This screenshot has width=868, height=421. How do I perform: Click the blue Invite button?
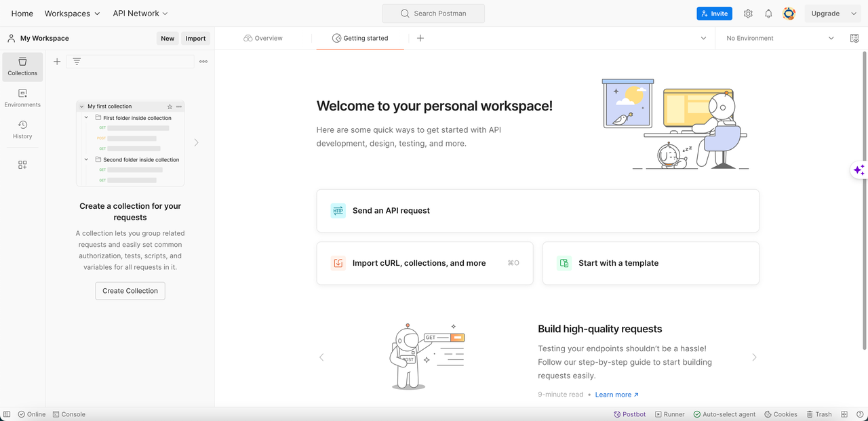coord(714,14)
